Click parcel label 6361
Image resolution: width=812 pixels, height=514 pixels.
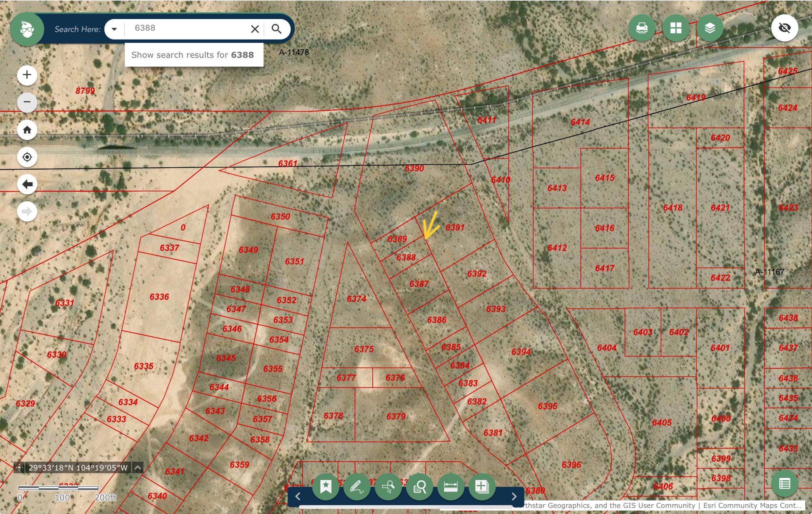coord(287,163)
